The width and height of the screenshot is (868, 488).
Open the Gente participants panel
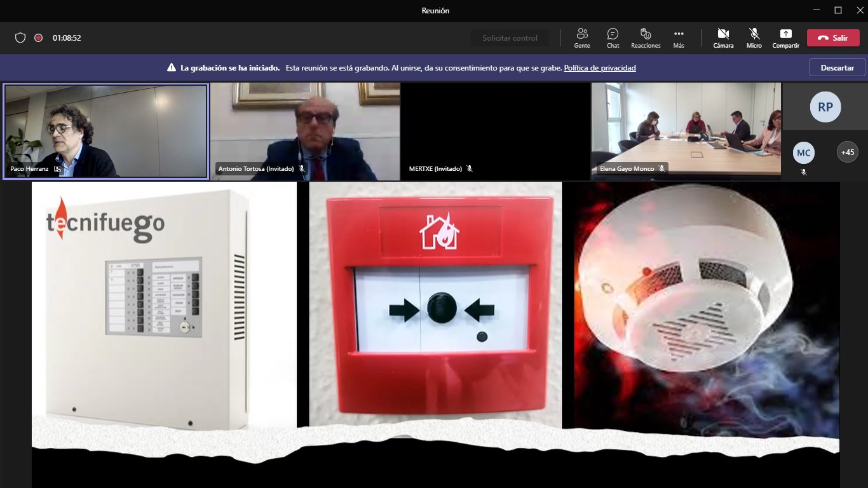tap(581, 38)
